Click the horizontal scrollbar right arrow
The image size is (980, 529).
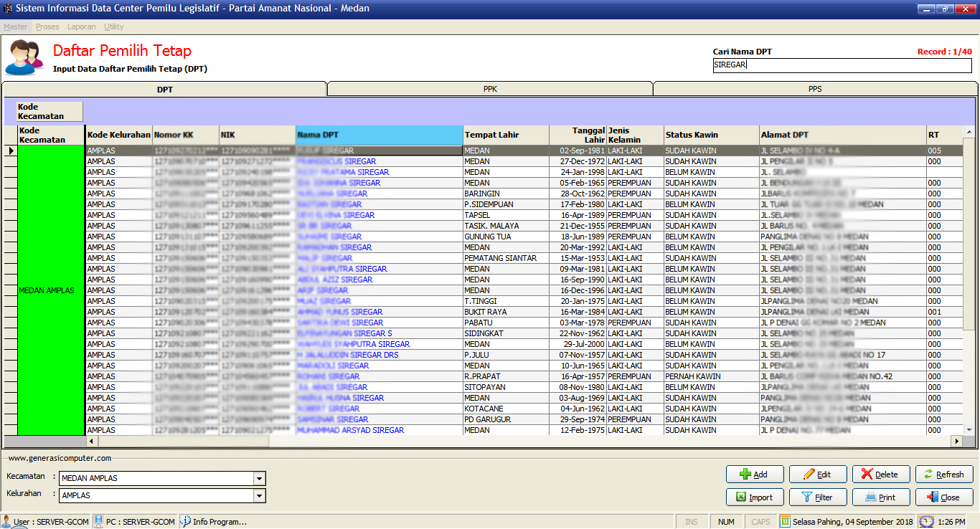pyautogui.click(x=956, y=441)
